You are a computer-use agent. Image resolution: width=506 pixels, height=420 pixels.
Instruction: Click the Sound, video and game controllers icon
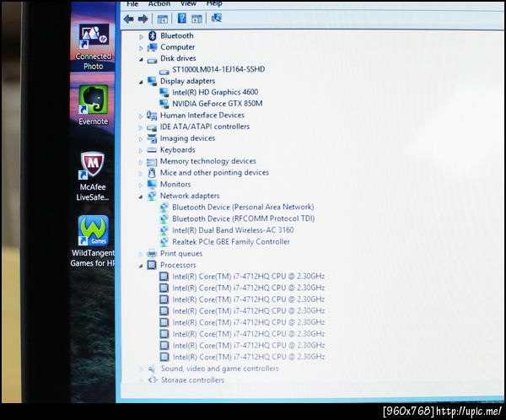tap(151, 369)
